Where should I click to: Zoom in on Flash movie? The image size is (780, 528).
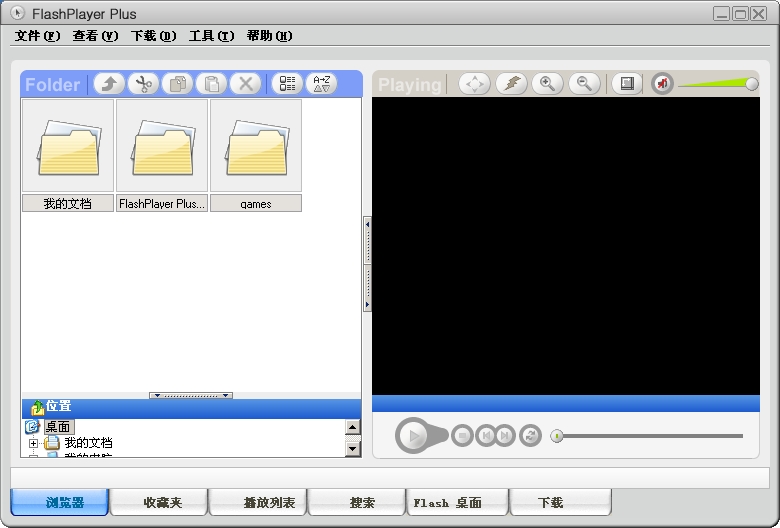(548, 84)
